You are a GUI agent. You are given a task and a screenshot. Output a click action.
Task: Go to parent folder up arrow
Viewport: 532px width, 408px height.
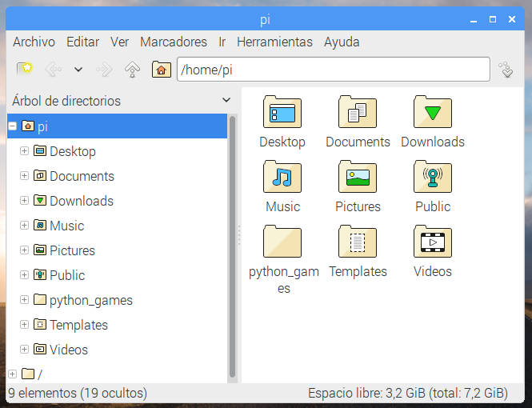coord(132,69)
